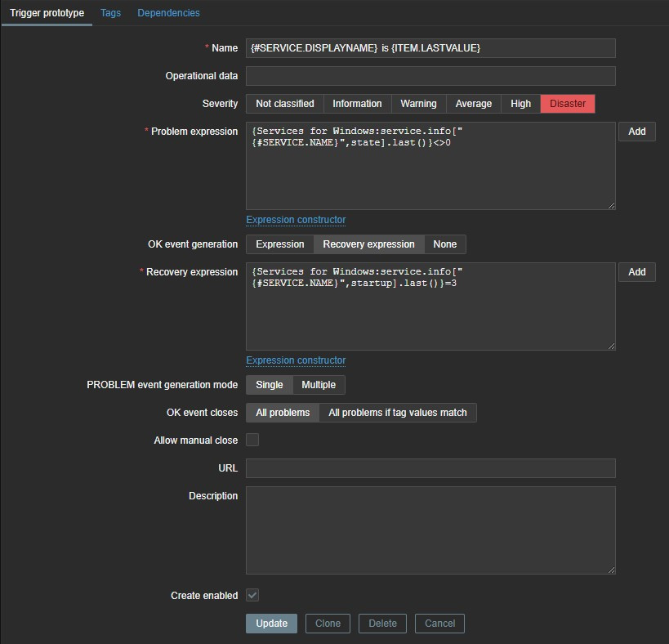Choose Information severity level
This screenshot has width=669, height=644.
pyautogui.click(x=357, y=104)
